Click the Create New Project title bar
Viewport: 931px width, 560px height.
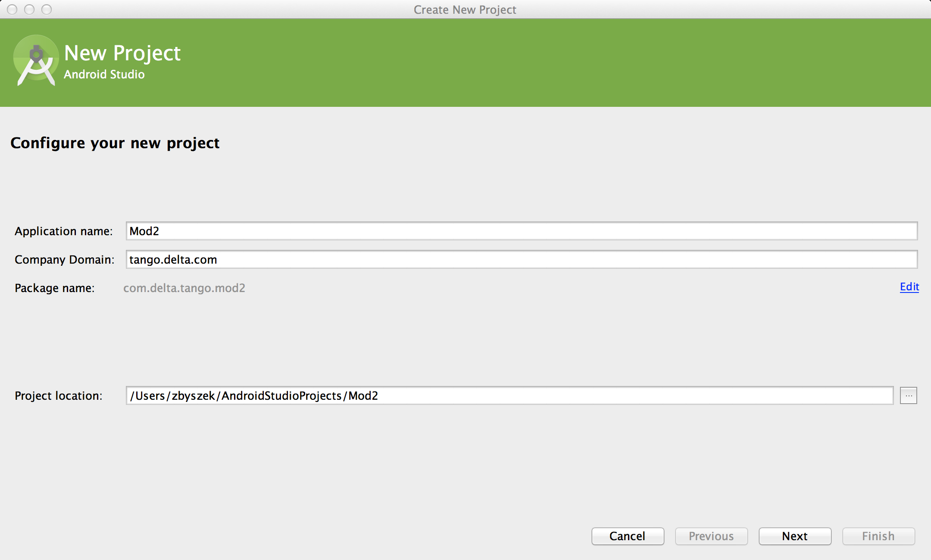(465, 9)
